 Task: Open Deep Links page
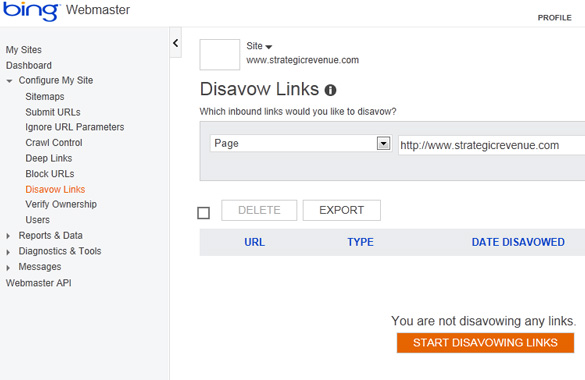pyautogui.click(x=49, y=158)
